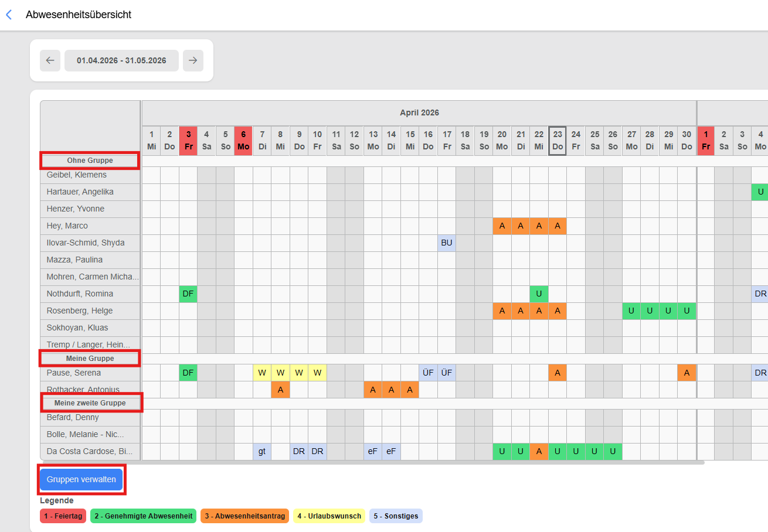Open the gt entry for Da Costa Cardose
Viewport: 768px width, 532px height.
(262, 452)
